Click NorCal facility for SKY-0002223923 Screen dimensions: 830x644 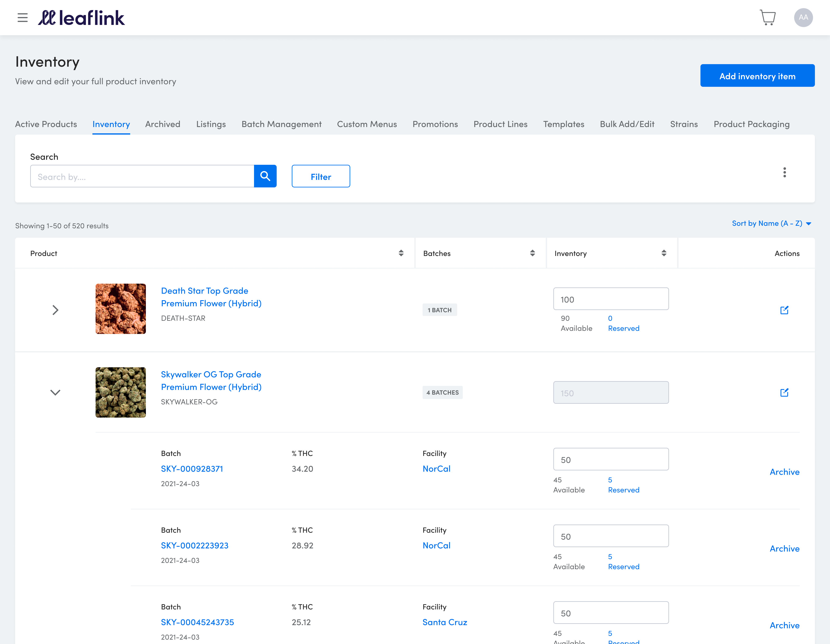click(436, 545)
